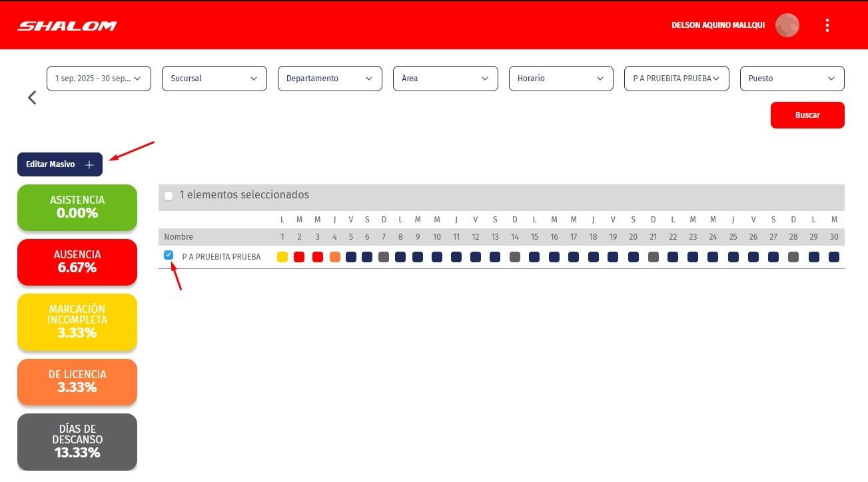Click the SHALOM logo
The height and width of the screenshot is (482, 868).
tap(67, 26)
